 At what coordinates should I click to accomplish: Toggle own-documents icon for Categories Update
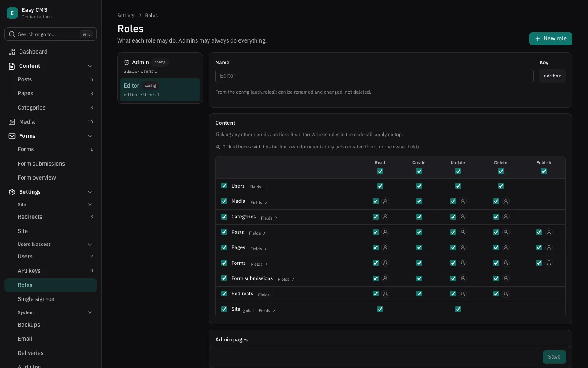pyautogui.click(x=463, y=217)
